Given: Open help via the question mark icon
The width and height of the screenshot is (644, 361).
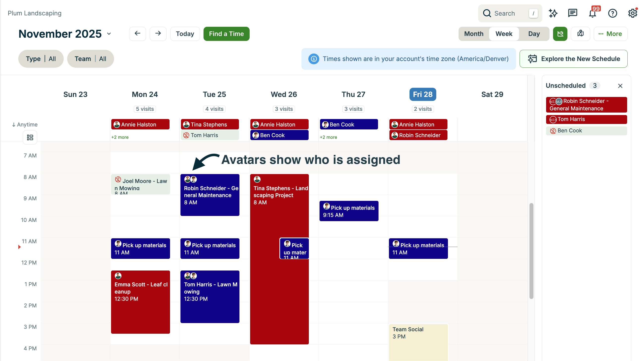Looking at the screenshot, I should [x=613, y=13].
